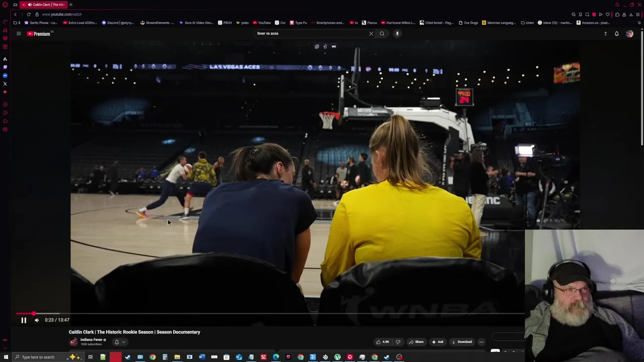Screen dimensions: 644x362
Task: Open history clock icon in sidebar
Action: pos(5,113)
